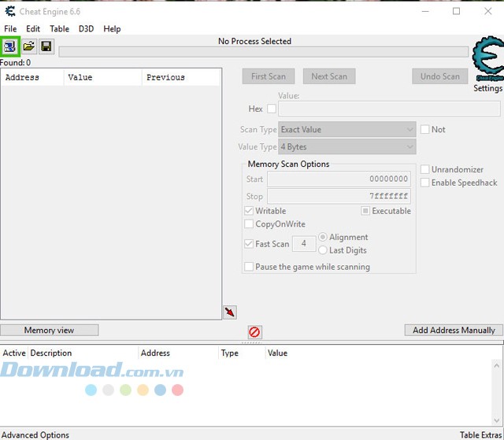Click the Cheat Engine Settings logo
Image resolution: width=504 pixels, height=440 pixels.
(487, 61)
